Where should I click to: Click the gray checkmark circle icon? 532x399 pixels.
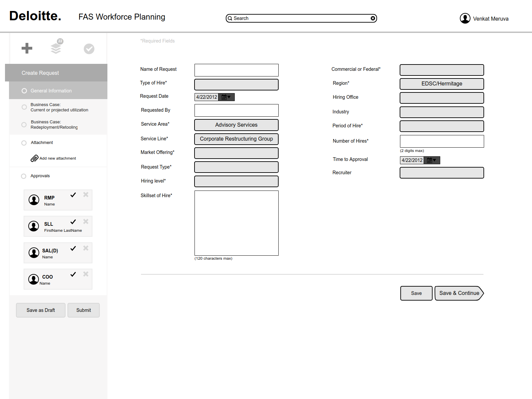89,49
